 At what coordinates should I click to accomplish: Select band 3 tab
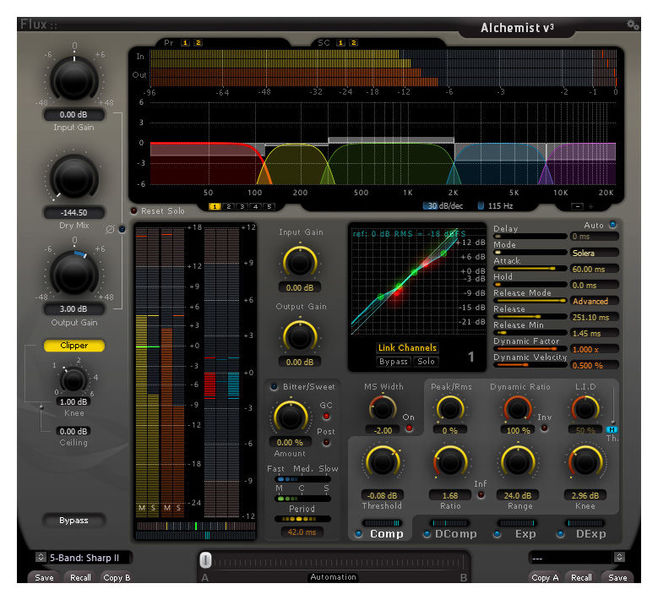(242, 206)
